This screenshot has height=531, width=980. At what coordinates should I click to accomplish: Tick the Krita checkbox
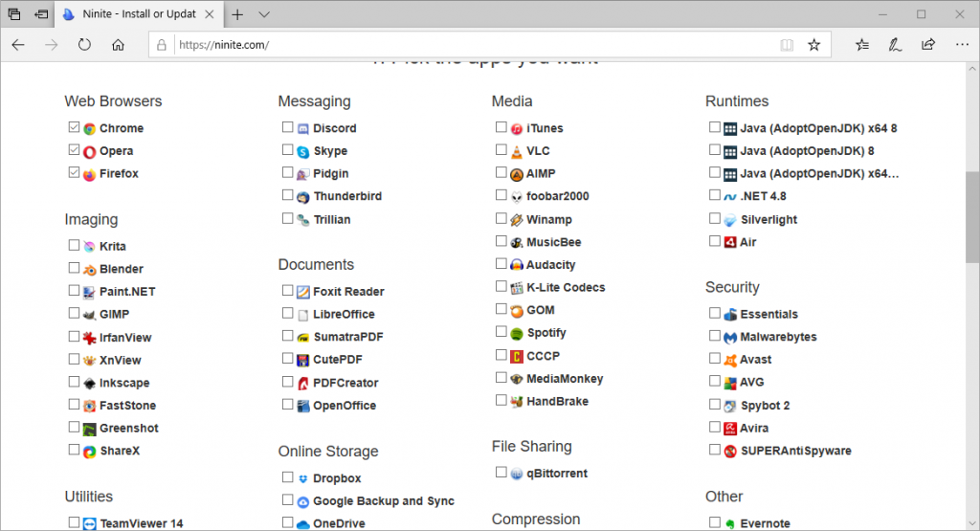tap(74, 246)
